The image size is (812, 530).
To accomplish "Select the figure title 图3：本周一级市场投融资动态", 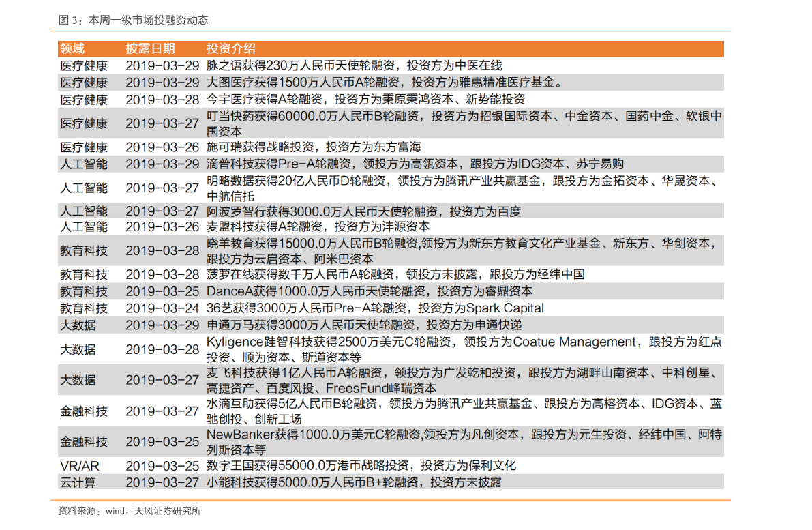I will click(133, 20).
